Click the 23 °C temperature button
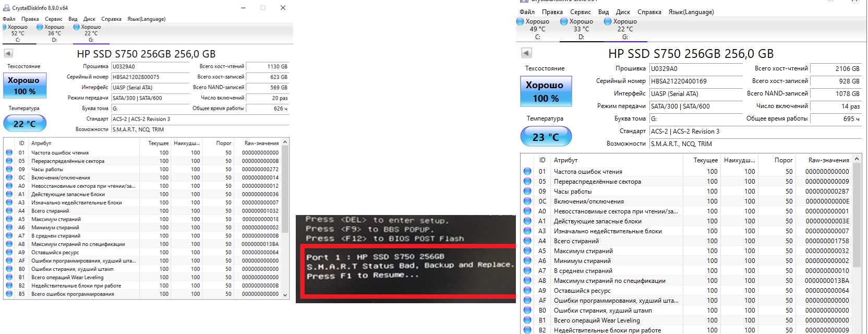Image resolution: width=868 pixels, height=334 pixels. pyautogui.click(x=546, y=137)
